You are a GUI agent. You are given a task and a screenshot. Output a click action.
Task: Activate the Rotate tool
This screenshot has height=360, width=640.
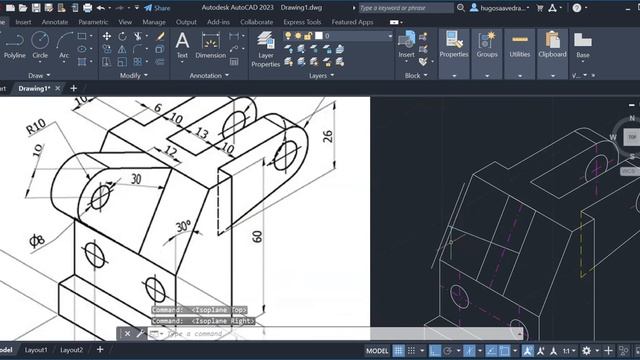tap(122, 36)
